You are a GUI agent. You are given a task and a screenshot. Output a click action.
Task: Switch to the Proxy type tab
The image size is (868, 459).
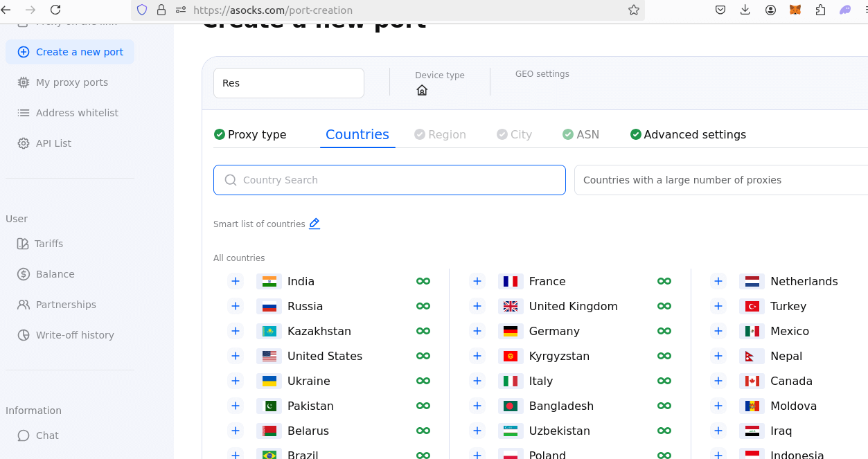point(250,134)
